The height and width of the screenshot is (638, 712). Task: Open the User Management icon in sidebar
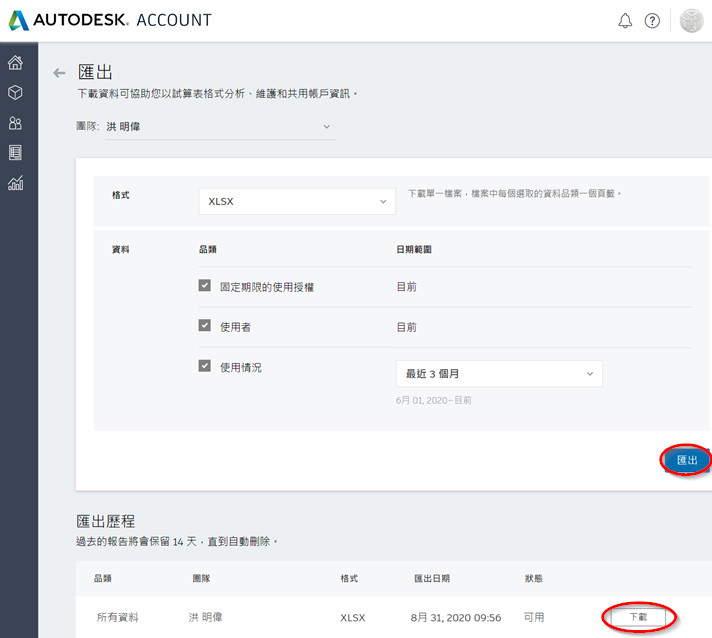click(15, 123)
